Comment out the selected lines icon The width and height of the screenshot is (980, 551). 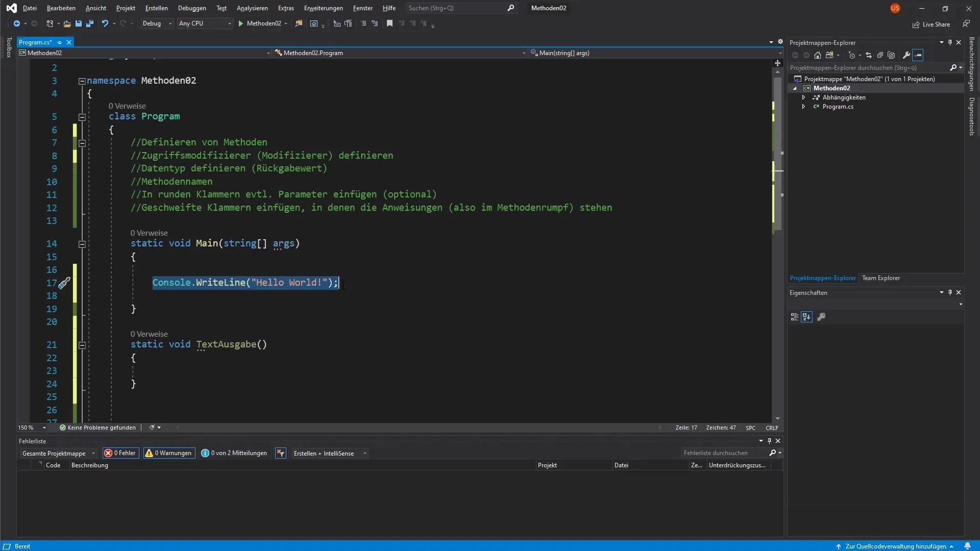tap(363, 23)
